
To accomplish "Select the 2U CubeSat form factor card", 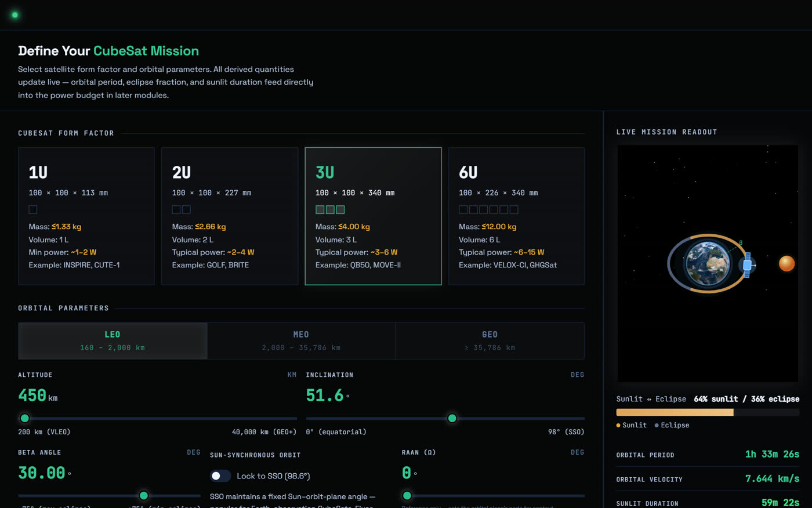I will tap(230, 216).
